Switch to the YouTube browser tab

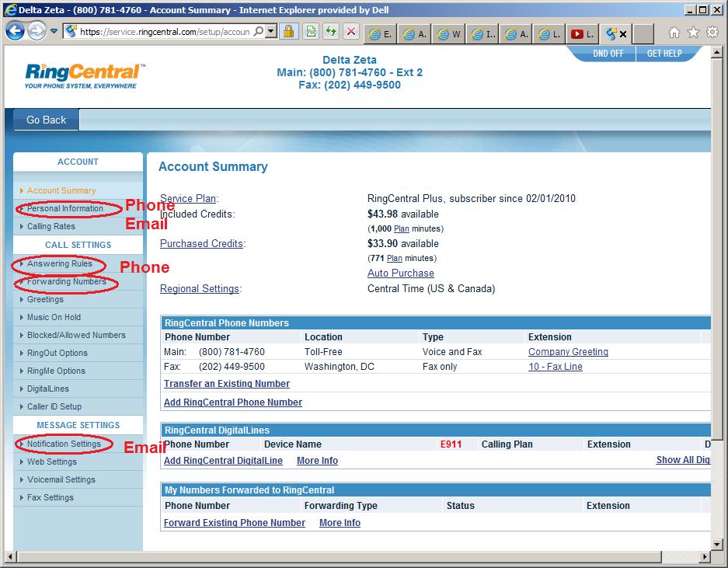click(582, 34)
